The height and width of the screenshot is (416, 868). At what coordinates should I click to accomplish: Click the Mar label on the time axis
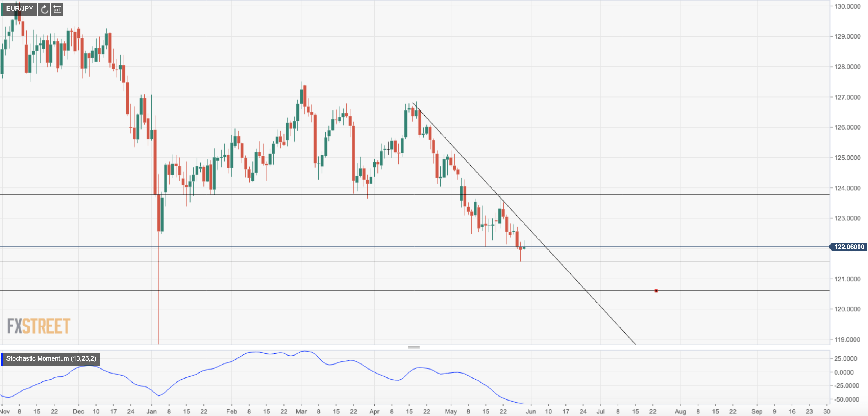pyautogui.click(x=301, y=411)
